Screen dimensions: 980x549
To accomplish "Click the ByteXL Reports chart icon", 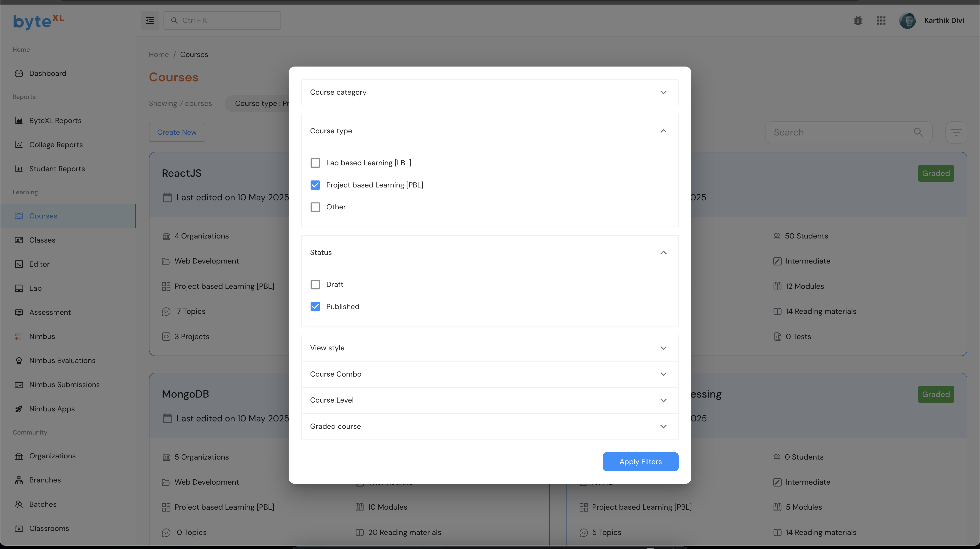I will (x=19, y=121).
